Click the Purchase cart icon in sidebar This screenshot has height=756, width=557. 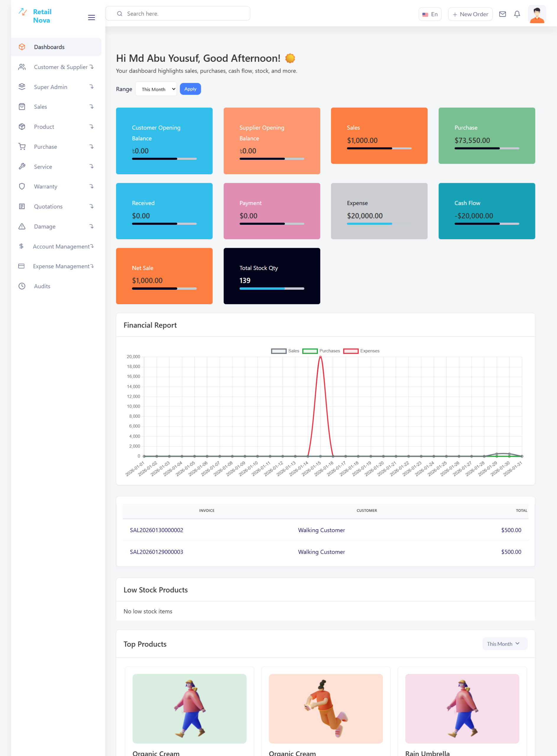(22, 146)
